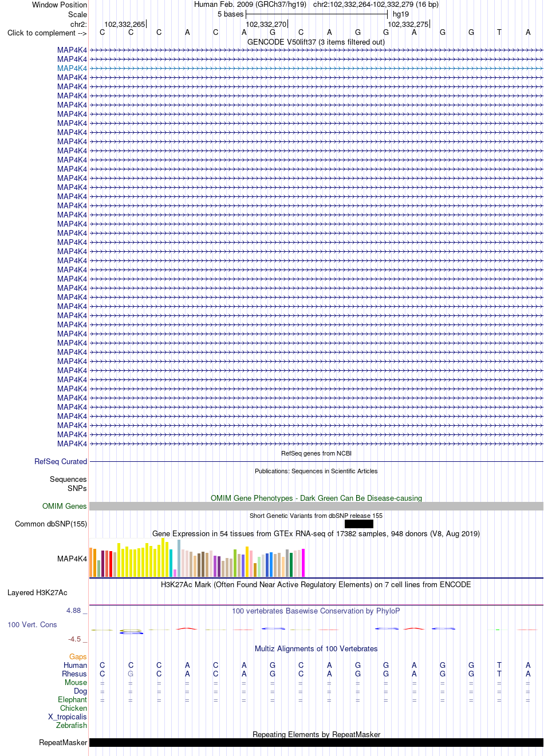This screenshot has width=544, height=756.
Task: Click the X_tropicalis alignment row label
Action: click(x=68, y=717)
